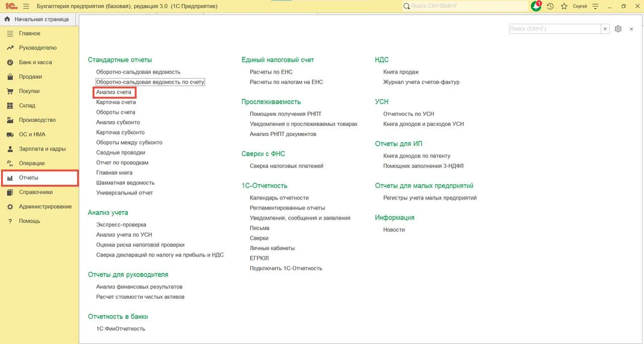Show the history clock icon list

click(x=550, y=6)
